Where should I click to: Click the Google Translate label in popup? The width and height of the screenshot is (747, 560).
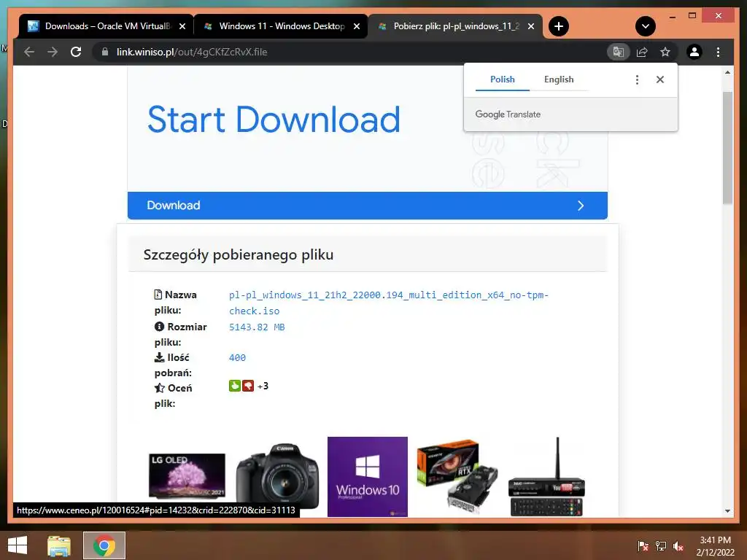(x=508, y=114)
